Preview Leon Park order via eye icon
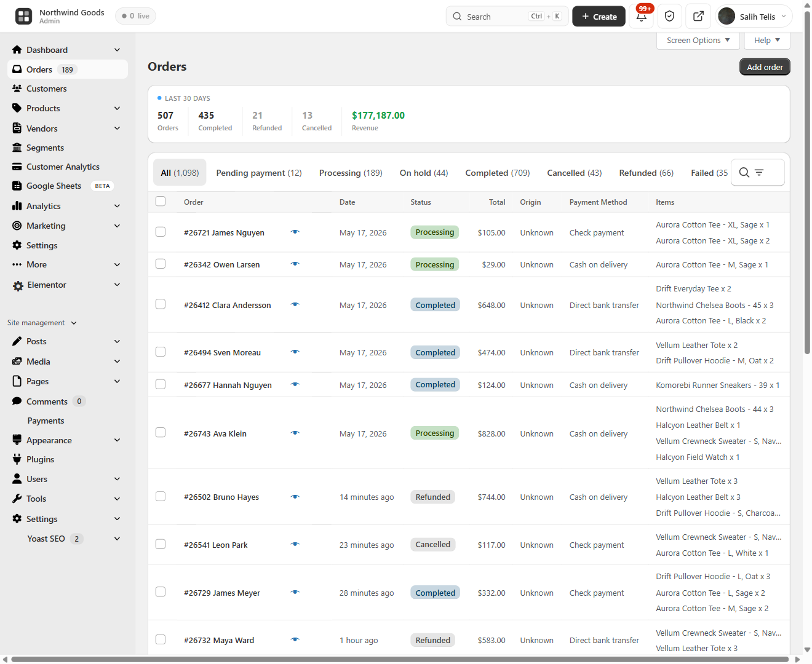The width and height of the screenshot is (812, 664). (x=295, y=545)
